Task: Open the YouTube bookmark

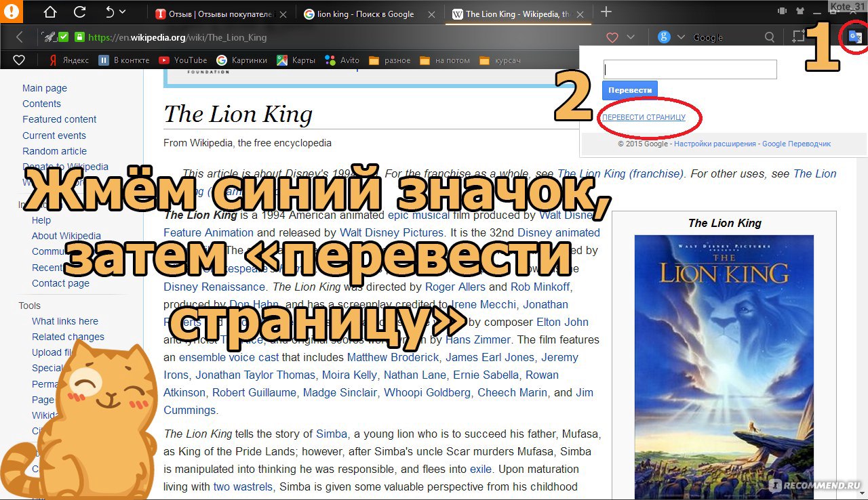Action: point(182,60)
